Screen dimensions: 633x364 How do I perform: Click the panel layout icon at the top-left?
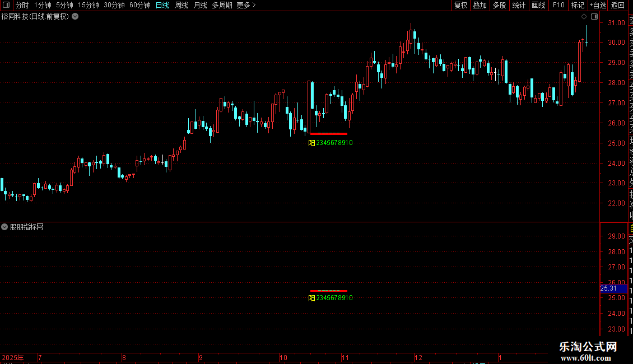click(6, 5)
